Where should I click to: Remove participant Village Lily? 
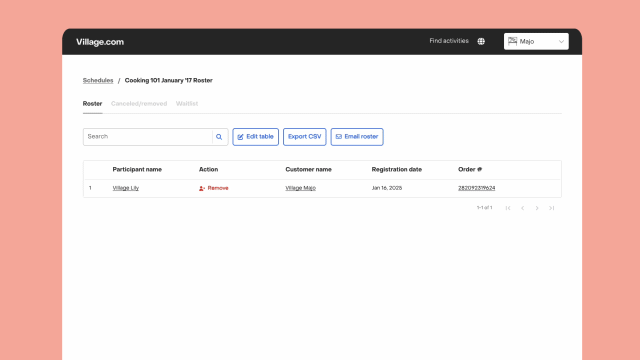tap(213, 188)
